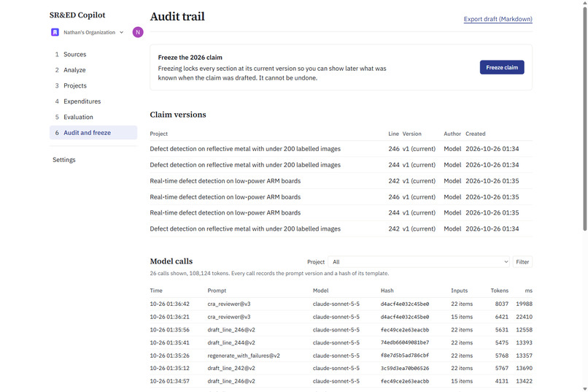Open the user avatar N menu
The image size is (588, 392).
[x=138, y=32]
